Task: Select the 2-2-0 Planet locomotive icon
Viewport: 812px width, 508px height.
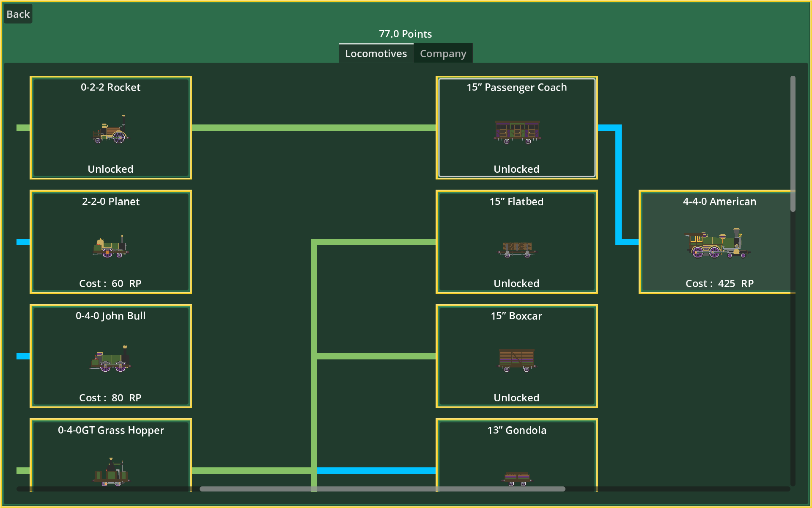Action: pos(111,247)
